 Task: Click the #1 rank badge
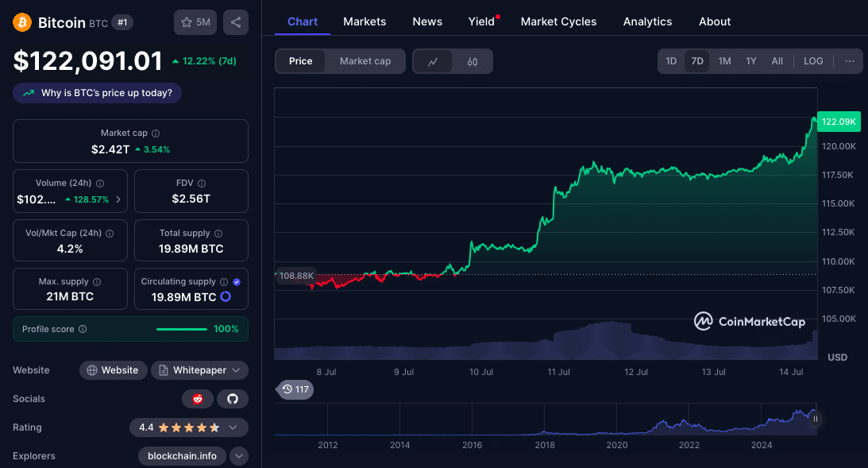click(x=122, y=22)
